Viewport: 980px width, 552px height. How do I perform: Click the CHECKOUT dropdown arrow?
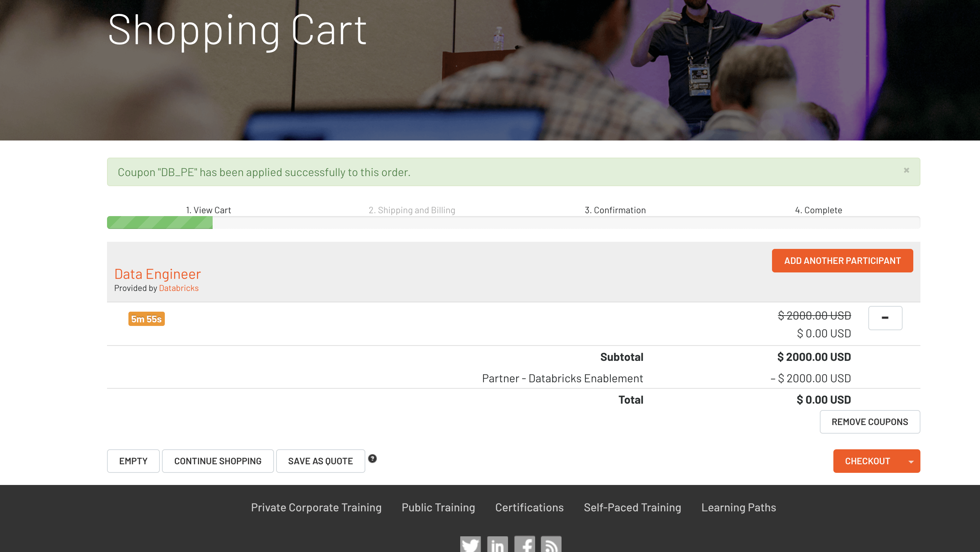(910, 461)
